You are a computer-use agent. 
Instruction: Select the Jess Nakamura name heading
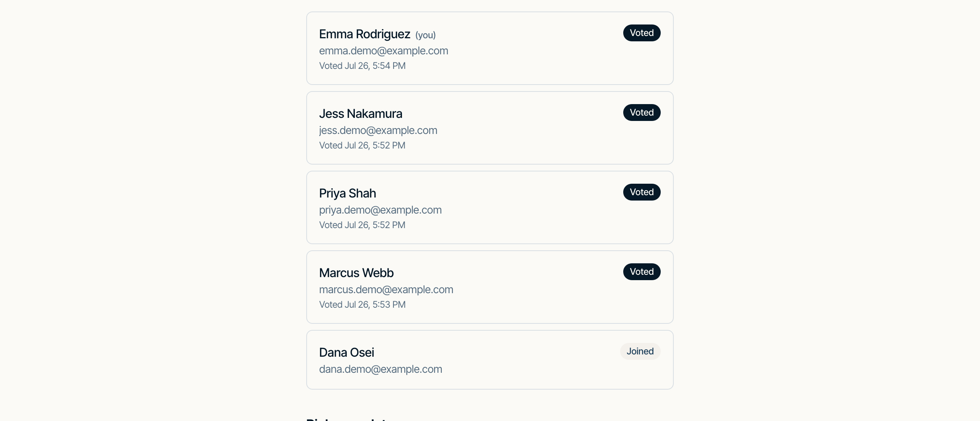[361, 114]
